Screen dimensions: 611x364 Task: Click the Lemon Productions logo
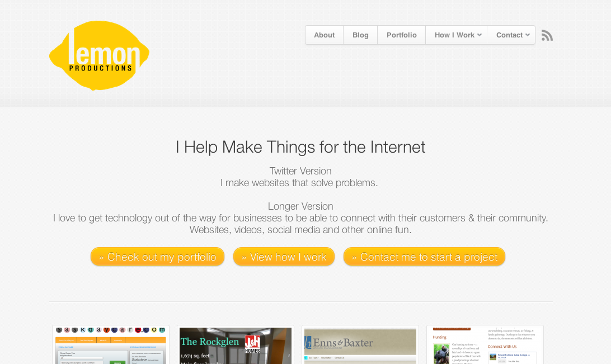click(x=100, y=55)
